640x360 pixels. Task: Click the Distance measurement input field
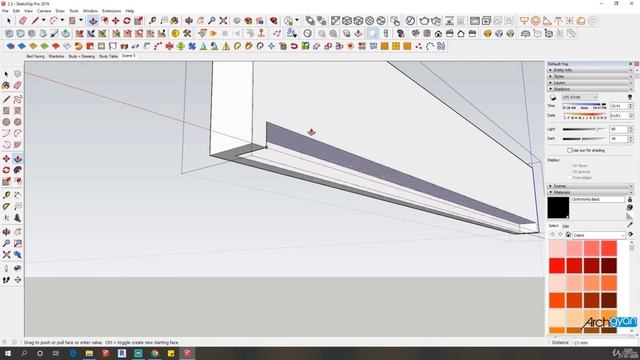[604, 342]
